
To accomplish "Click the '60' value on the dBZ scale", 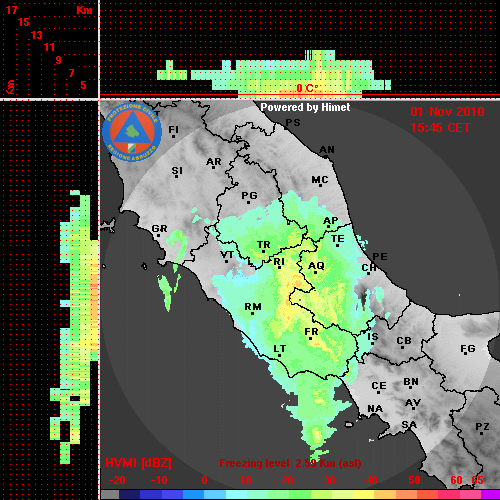I will click(x=456, y=480).
